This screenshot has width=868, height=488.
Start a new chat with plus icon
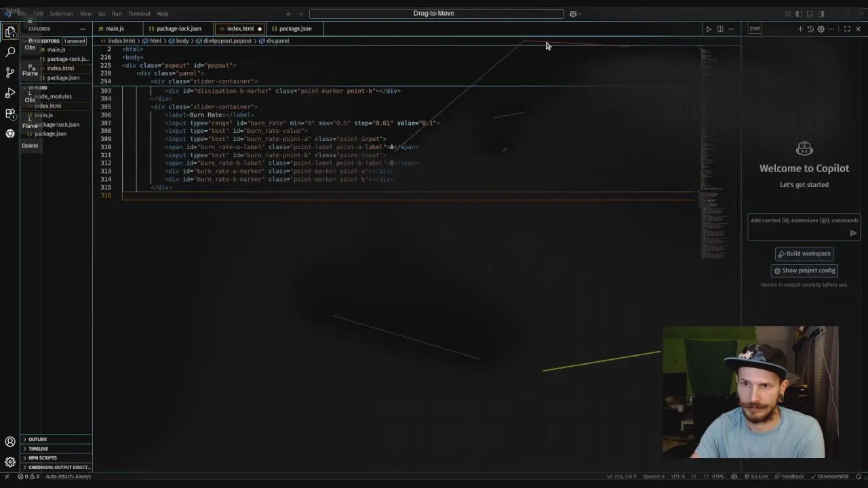tap(800, 29)
